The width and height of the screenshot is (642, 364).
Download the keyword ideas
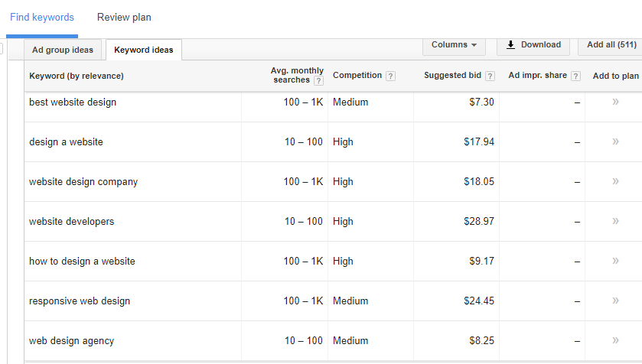533,45
